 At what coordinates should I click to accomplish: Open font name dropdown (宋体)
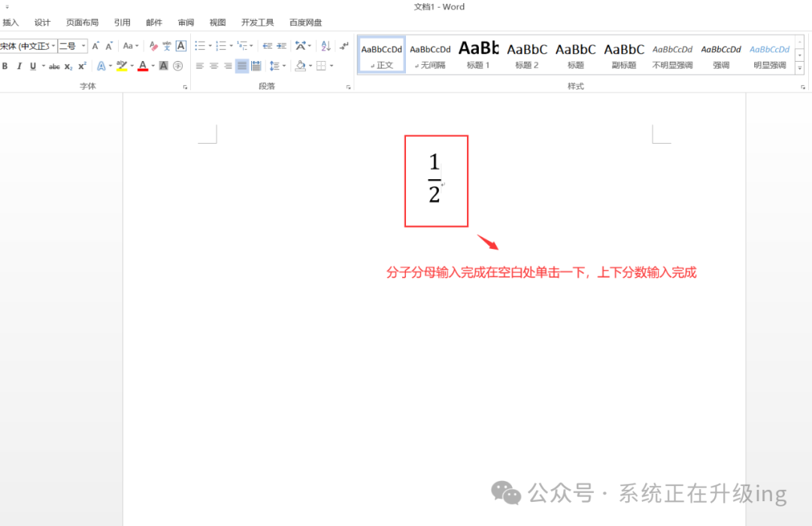point(53,46)
